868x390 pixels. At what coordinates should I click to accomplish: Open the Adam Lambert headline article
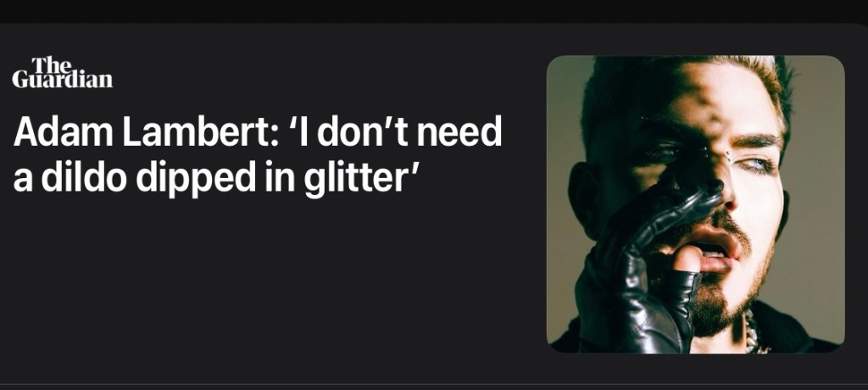(258, 153)
